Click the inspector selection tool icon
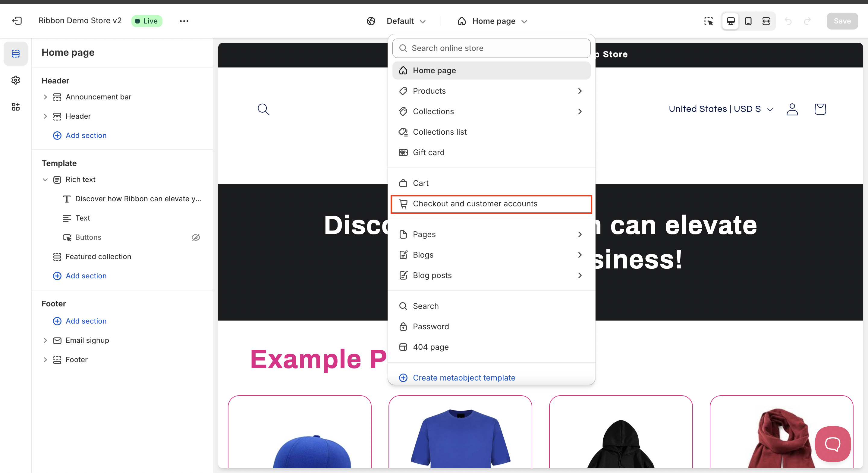868x473 pixels. click(x=708, y=21)
